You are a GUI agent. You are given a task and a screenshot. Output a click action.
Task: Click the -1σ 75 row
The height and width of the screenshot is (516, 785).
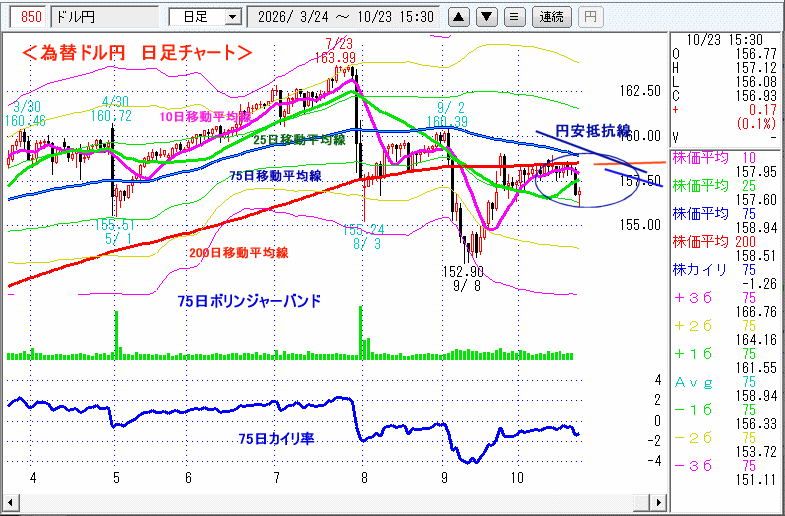[x=724, y=417]
